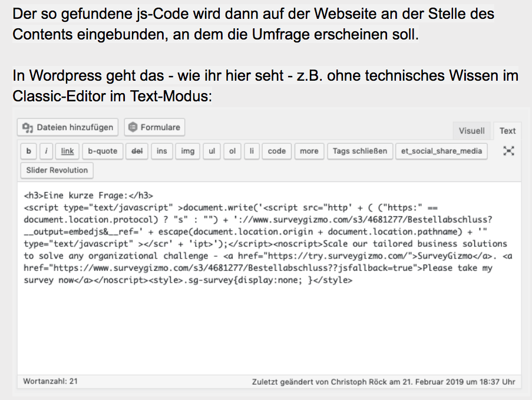Screen dimensions: 532x400
Task: Insert et_social_share_media shortcode
Action: 441,151
